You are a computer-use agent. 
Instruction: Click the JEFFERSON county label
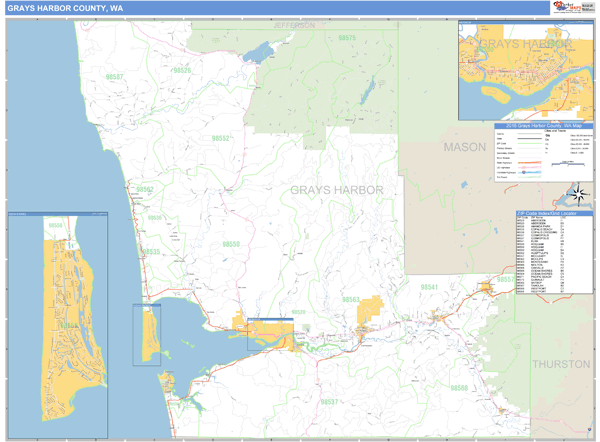click(x=294, y=26)
